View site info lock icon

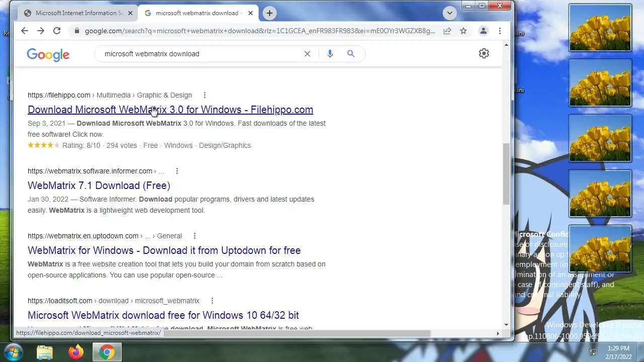pyautogui.click(x=77, y=31)
